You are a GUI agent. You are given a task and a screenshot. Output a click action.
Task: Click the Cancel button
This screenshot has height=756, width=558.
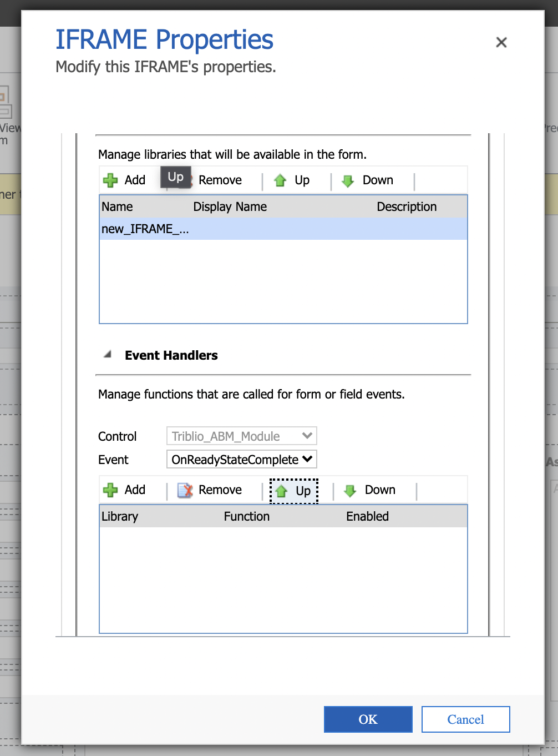(466, 719)
